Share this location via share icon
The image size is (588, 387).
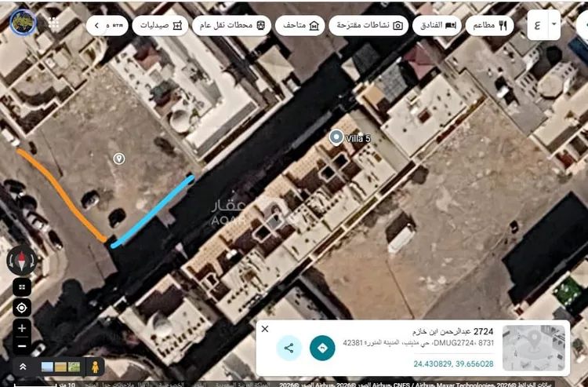tap(289, 348)
